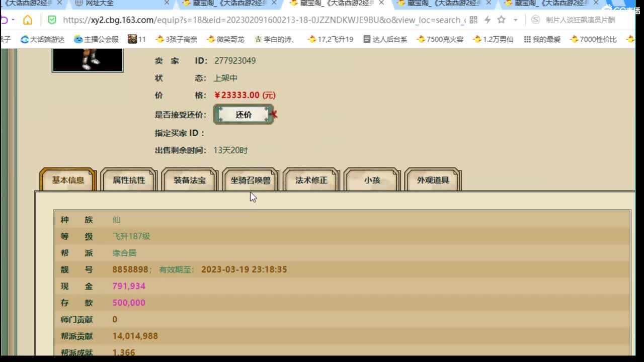Click the 还价 bargain button
Image resolution: width=644 pixels, height=362 pixels.
click(x=244, y=115)
